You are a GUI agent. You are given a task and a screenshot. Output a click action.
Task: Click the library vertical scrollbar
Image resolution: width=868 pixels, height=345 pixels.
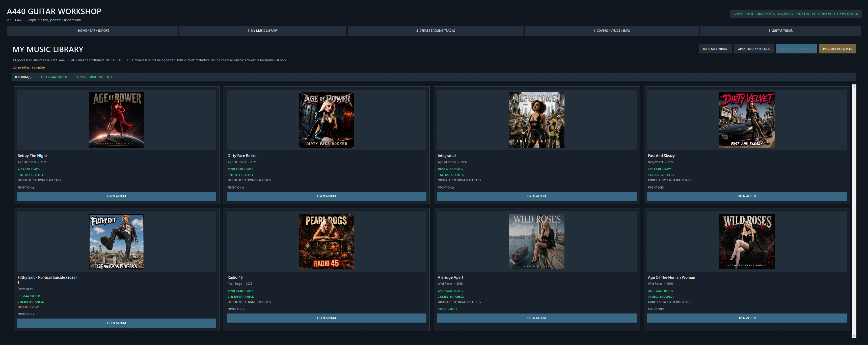point(854,211)
